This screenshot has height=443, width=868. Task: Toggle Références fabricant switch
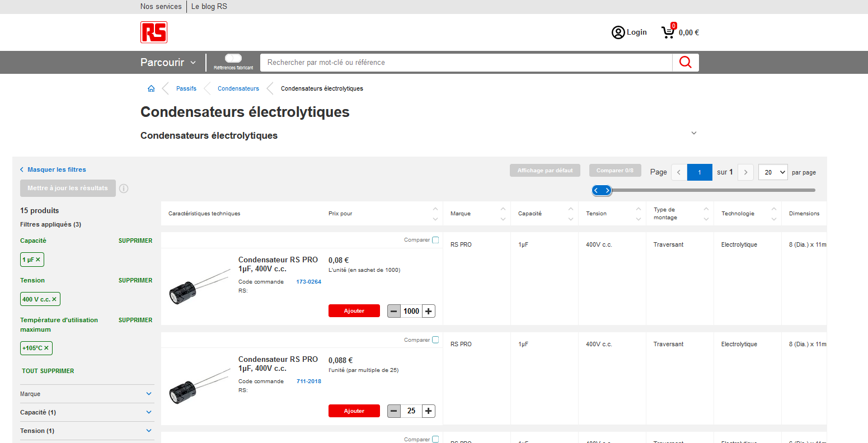tap(233, 58)
